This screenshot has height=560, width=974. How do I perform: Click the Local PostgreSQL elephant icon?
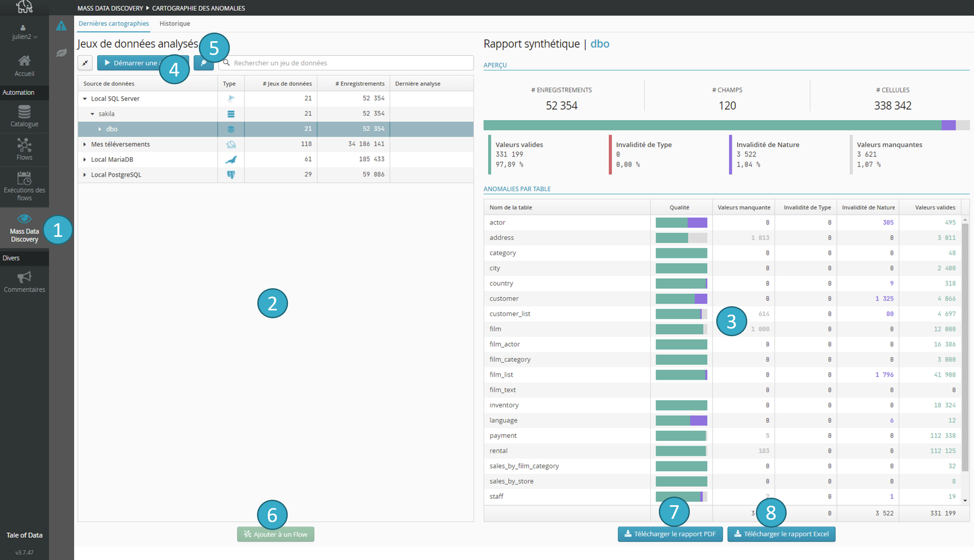(231, 174)
